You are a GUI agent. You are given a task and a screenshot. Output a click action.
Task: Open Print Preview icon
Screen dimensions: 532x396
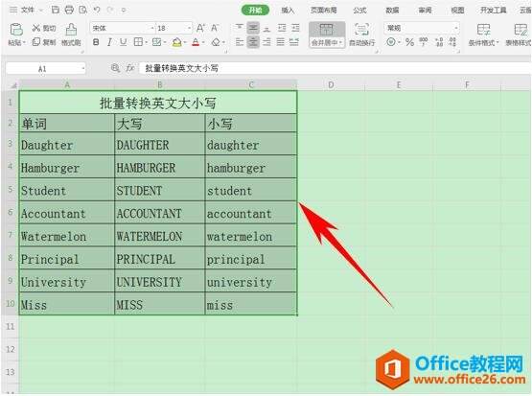[x=83, y=10]
